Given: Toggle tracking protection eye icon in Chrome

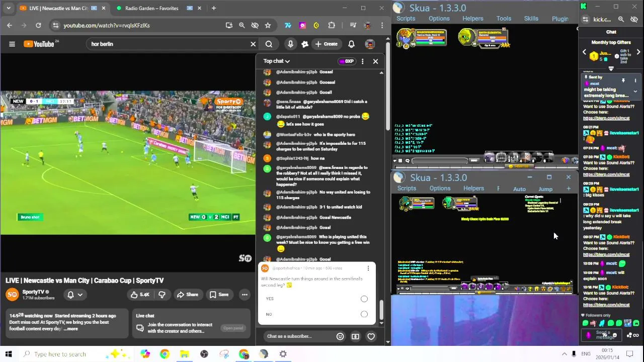Looking at the screenshot, I should coord(255,25).
